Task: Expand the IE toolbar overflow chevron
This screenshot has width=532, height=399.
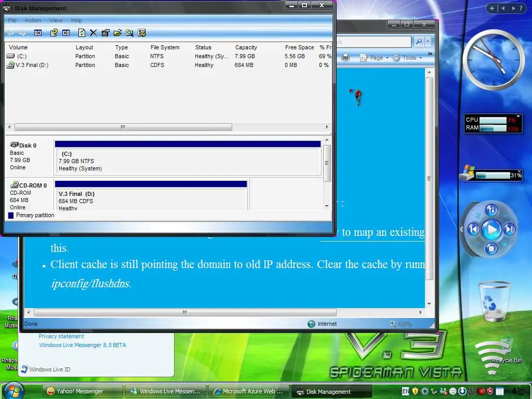Action: pyautogui.click(x=430, y=54)
